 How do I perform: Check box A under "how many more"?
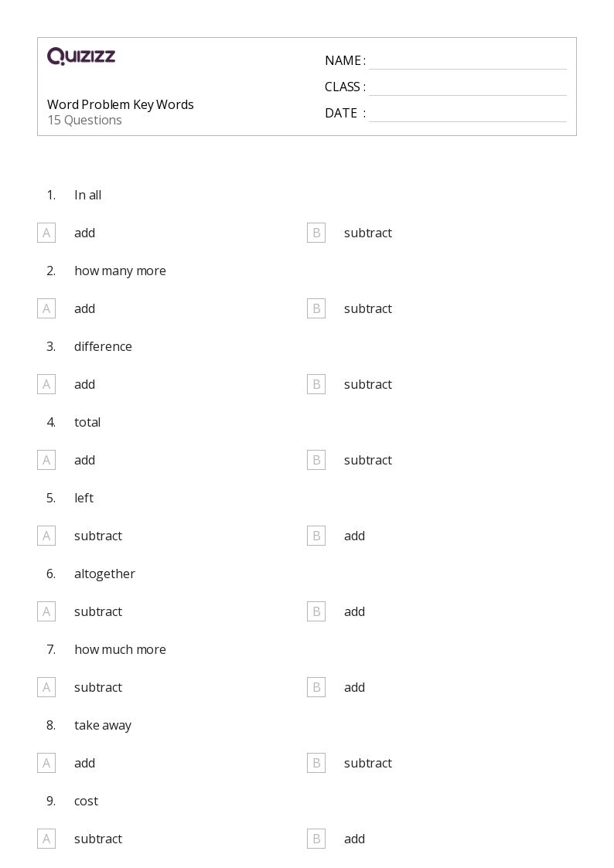point(46,308)
